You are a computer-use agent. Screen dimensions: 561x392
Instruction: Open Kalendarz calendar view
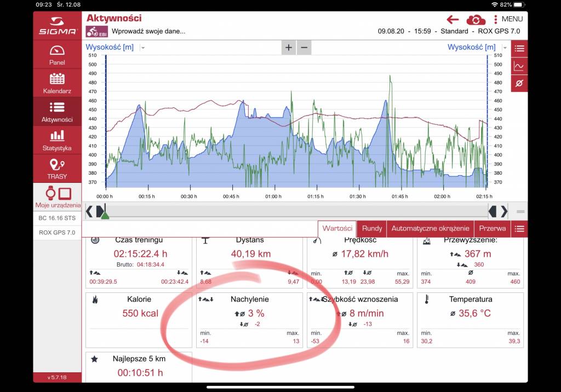click(x=57, y=83)
